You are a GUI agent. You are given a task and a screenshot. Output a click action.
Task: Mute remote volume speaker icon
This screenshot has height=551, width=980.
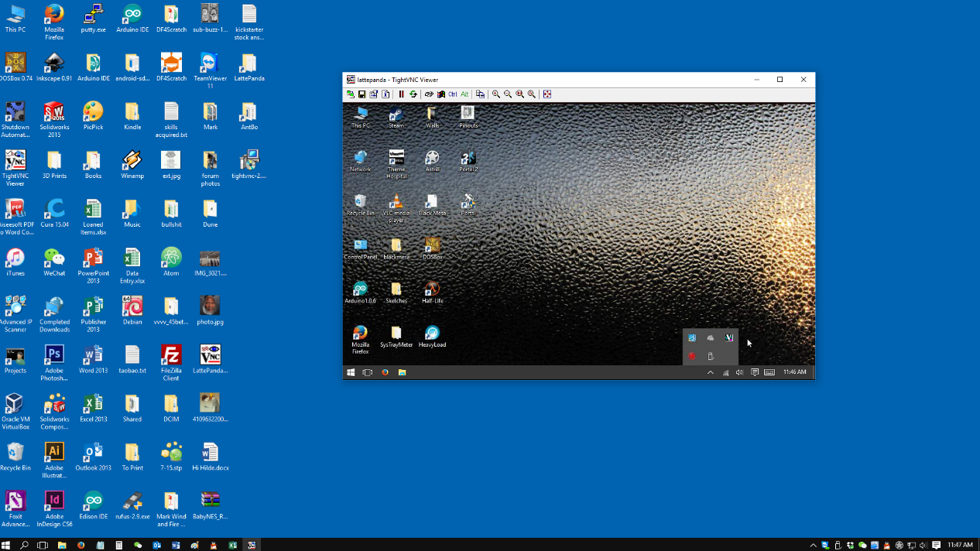tap(739, 372)
